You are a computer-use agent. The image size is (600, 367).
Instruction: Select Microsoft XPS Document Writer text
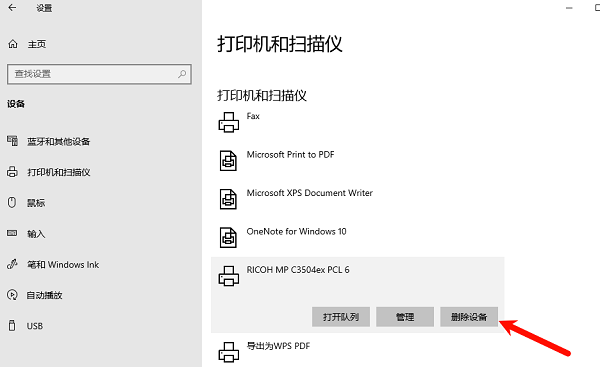pyautogui.click(x=310, y=193)
